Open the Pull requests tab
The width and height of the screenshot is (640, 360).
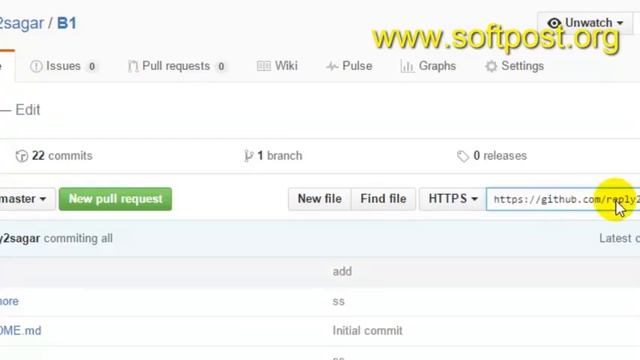[x=177, y=66]
